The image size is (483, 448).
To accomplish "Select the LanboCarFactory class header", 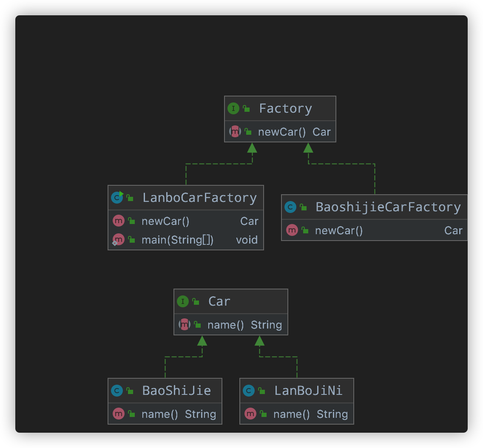I will pyautogui.click(x=199, y=198).
